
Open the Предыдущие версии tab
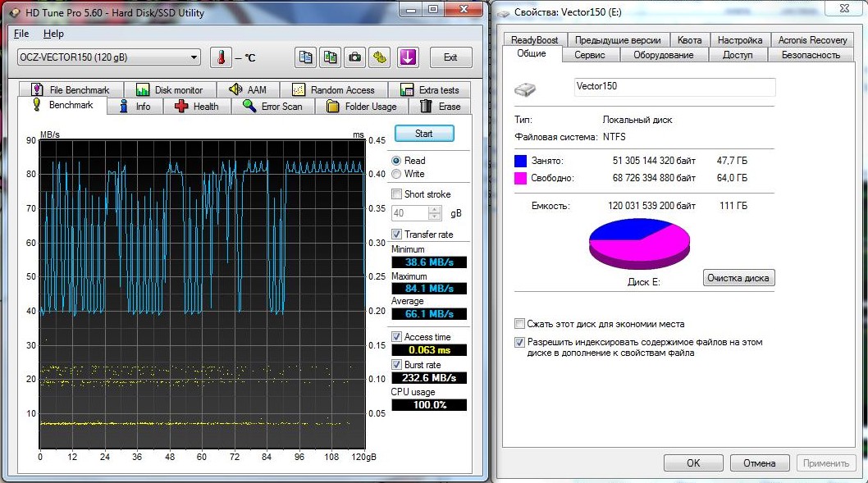[x=618, y=40]
